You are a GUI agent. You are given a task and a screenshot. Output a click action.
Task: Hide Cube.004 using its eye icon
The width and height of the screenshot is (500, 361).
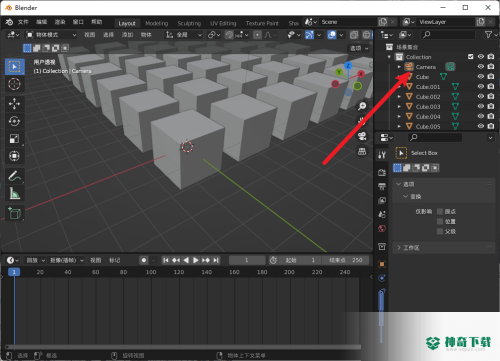coord(481,116)
